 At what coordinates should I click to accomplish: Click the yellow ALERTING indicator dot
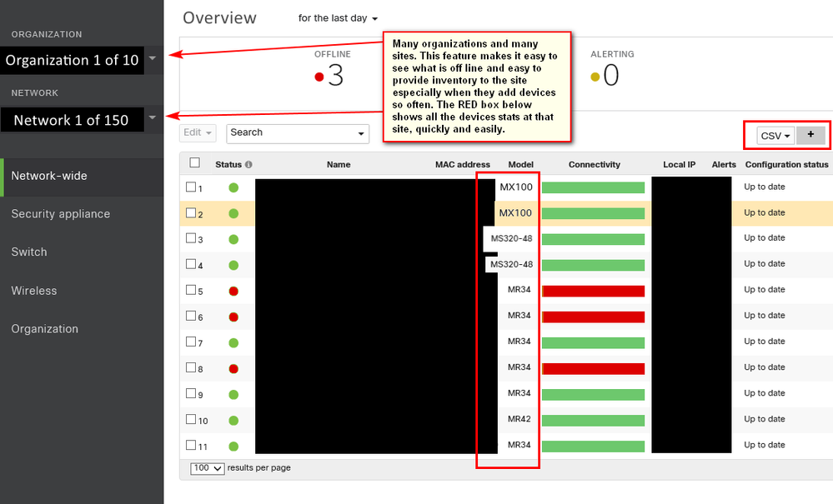click(595, 77)
